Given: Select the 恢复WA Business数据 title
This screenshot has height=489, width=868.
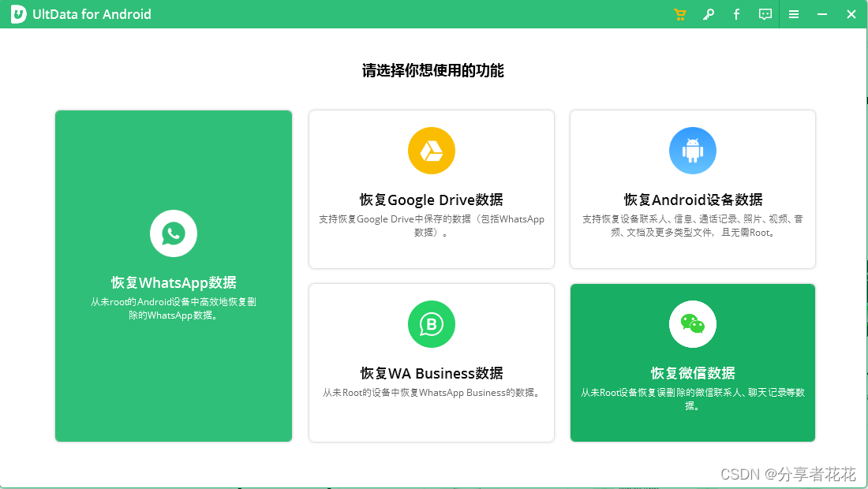Looking at the screenshot, I should [431, 373].
